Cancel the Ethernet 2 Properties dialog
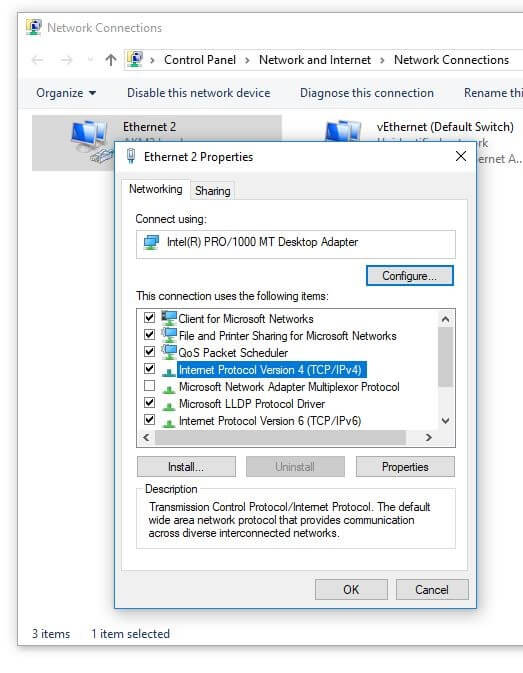The height and width of the screenshot is (673, 523). 432,589
